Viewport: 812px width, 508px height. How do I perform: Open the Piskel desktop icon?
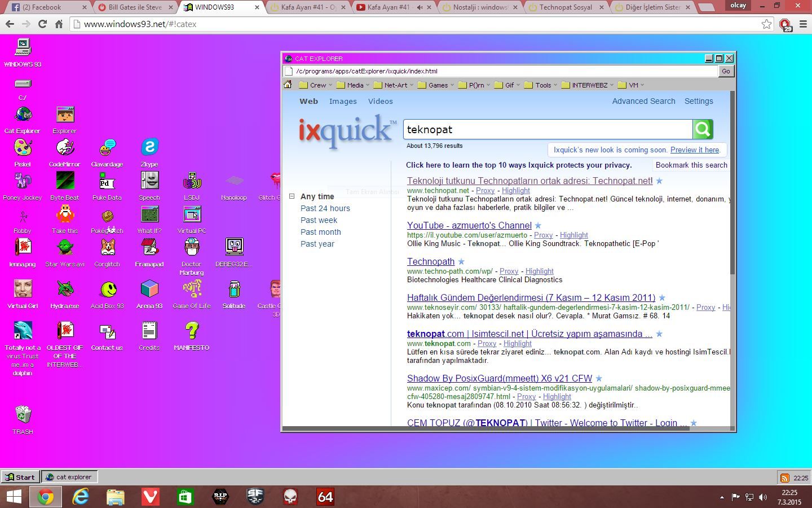pos(23,153)
